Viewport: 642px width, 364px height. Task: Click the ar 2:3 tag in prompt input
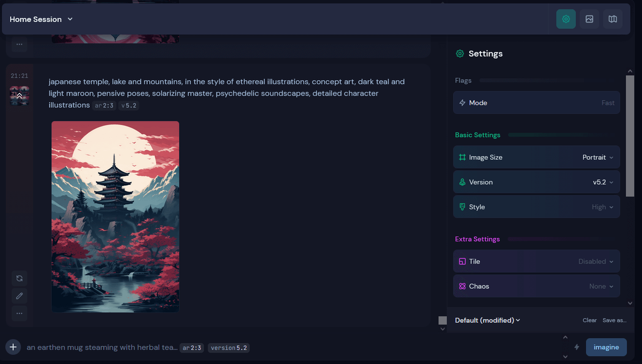point(192,348)
